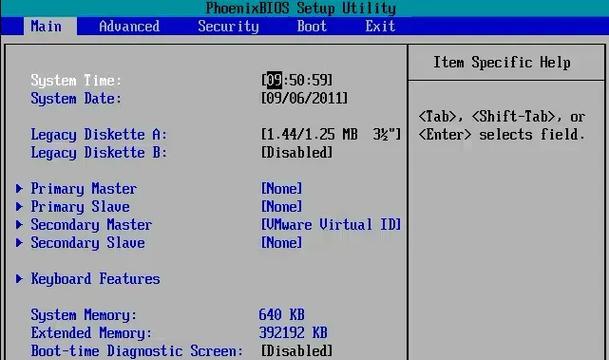
Task: Select the Exit tab
Action: point(380,26)
